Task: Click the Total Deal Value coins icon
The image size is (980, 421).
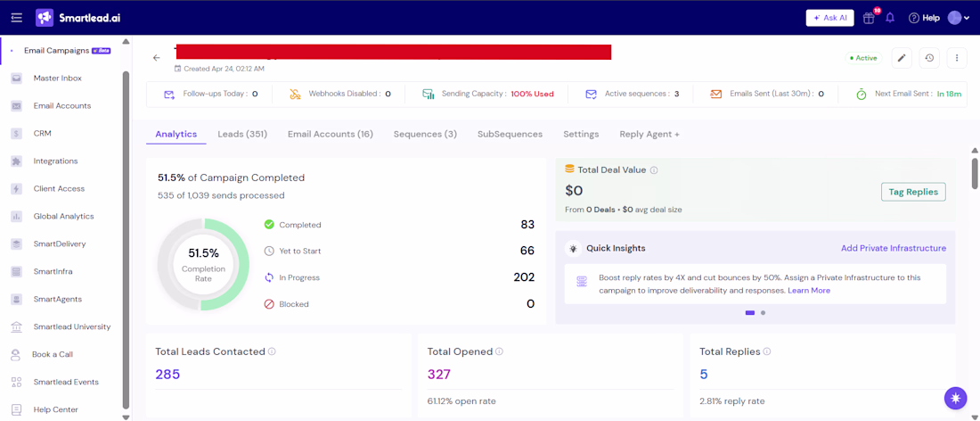Action: click(x=569, y=169)
